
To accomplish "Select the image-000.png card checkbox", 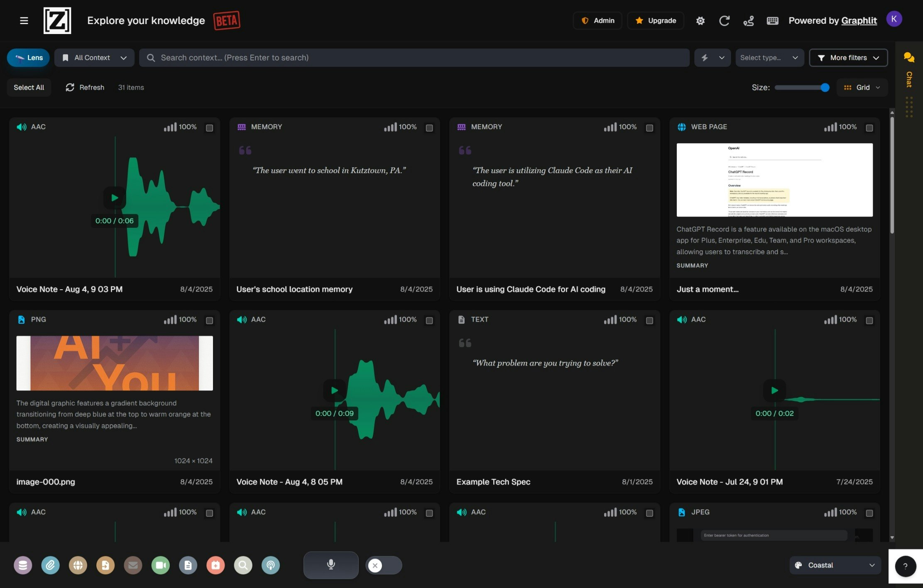I will click(209, 320).
